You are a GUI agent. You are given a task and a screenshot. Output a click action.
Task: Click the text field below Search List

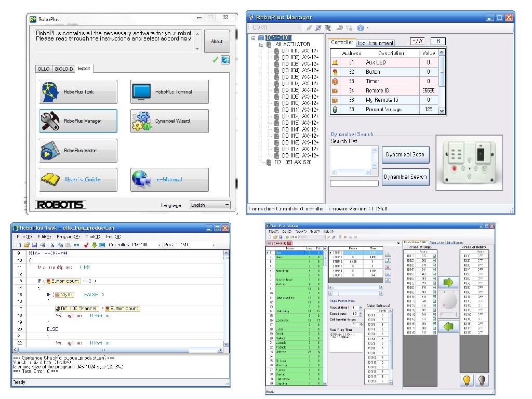[354, 183]
